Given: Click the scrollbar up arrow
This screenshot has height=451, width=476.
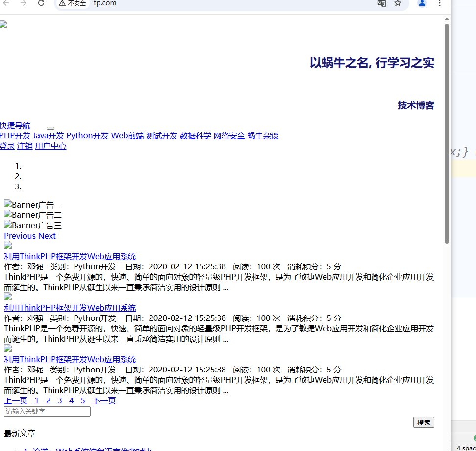Looking at the screenshot, I should click(x=447, y=19).
